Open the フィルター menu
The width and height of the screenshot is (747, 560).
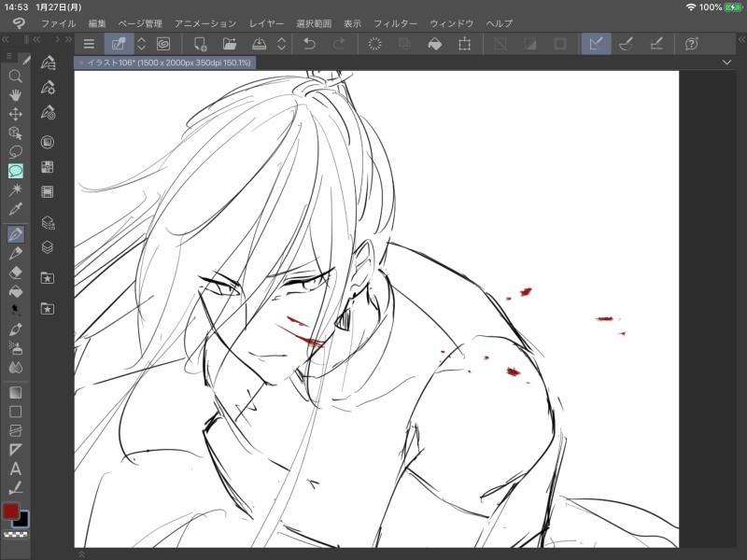(x=395, y=23)
